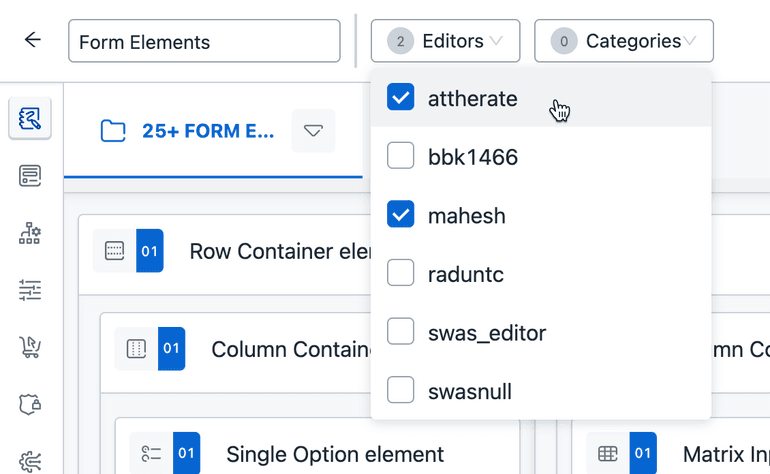This screenshot has height=474, width=770.
Task: Click the swas_editor label text
Action: point(487,334)
